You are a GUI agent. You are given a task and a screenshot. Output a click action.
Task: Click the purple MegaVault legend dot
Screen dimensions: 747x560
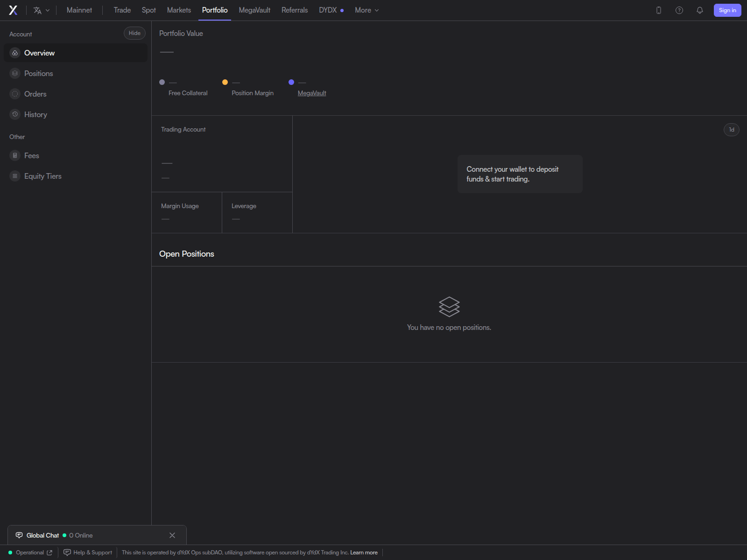click(x=291, y=82)
